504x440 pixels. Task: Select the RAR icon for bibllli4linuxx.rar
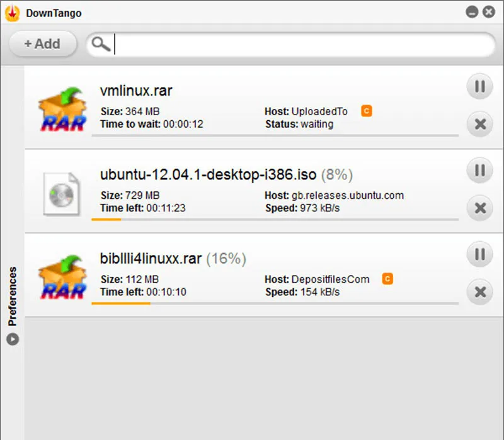coord(61,275)
